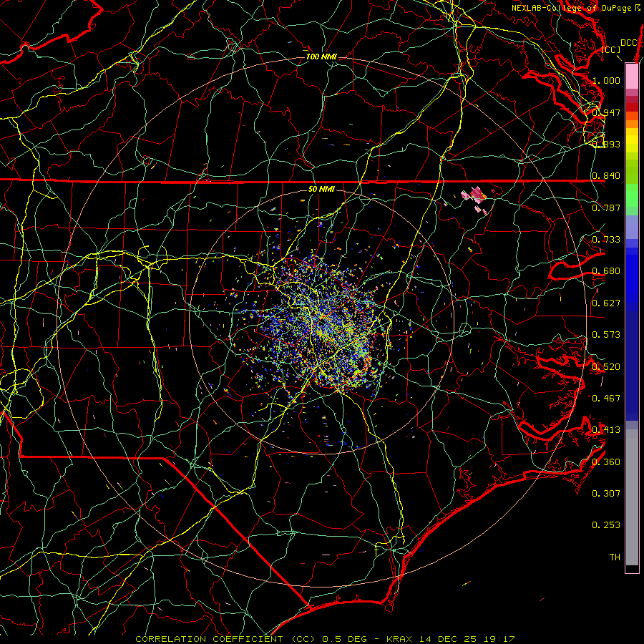644x644 pixels.
Task: Click the 0.467 value on color scale
Action: 606,398
